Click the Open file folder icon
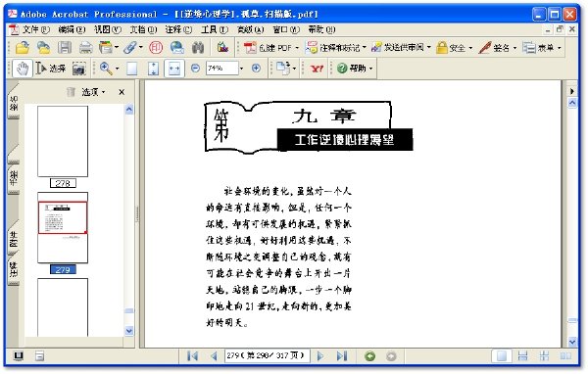This screenshot has width=588, height=374. click(23, 48)
